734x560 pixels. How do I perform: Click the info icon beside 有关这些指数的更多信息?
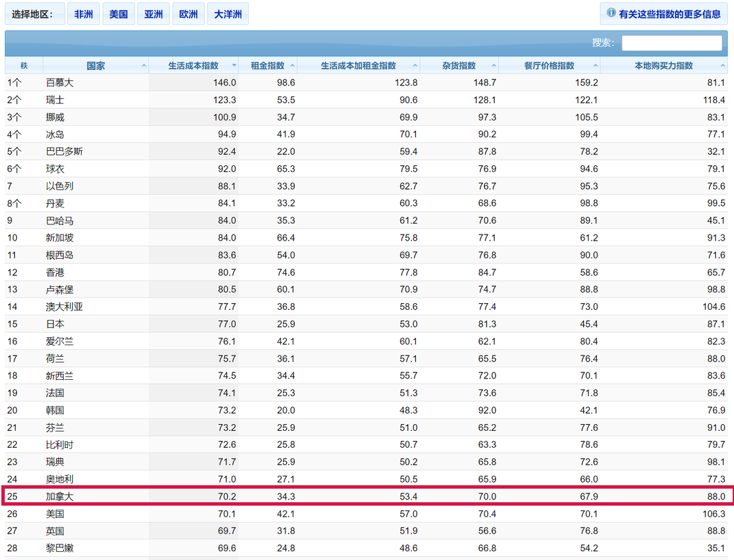click(611, 13)
